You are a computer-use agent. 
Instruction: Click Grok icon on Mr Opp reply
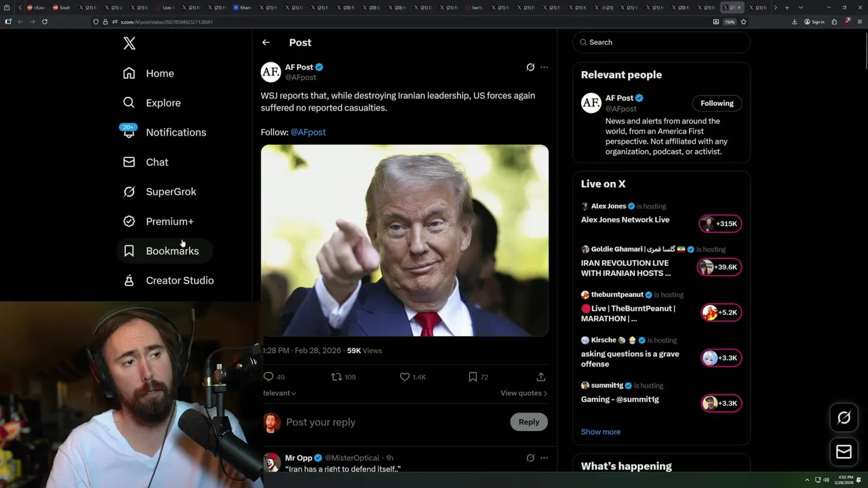[x=530, y=458]
